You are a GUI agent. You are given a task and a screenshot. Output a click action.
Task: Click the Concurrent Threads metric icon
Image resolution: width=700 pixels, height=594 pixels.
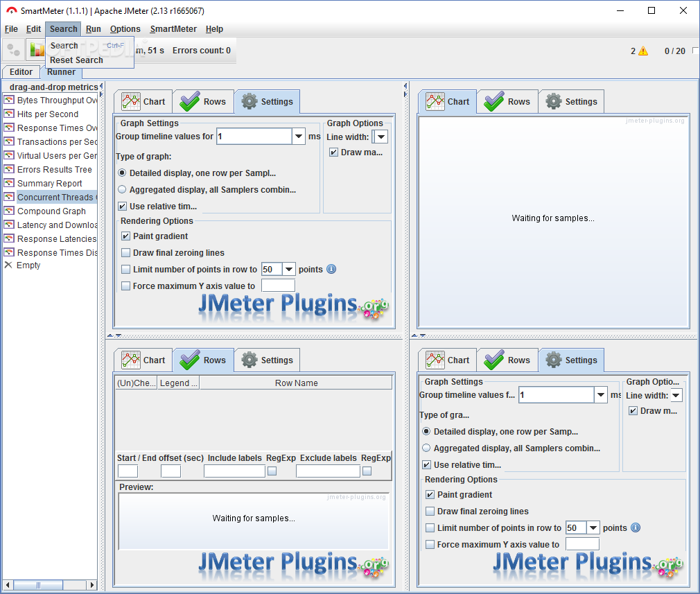tap(9, 197)
